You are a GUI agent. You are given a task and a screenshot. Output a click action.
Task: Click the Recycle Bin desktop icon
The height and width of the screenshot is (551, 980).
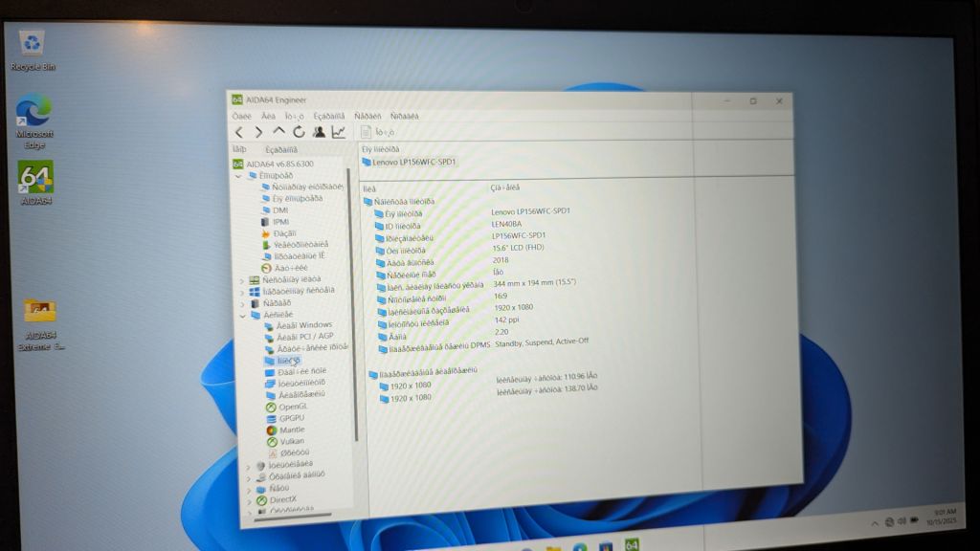pos(33,50)
